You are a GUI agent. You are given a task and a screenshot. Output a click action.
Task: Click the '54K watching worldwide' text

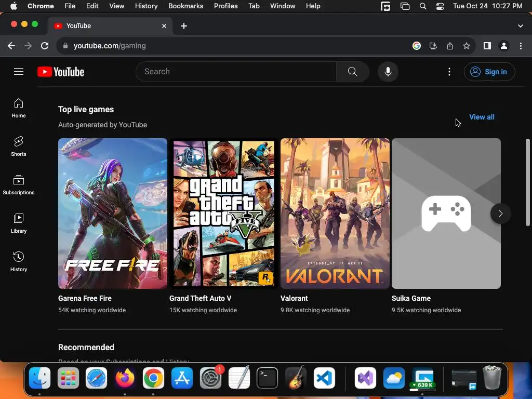pyautogui.click(x=92, y=310)
